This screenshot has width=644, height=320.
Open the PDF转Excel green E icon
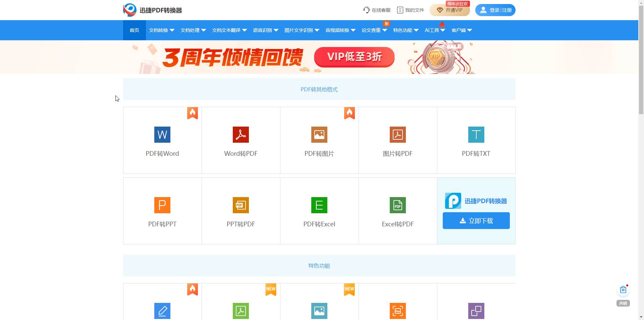point(319,205)
